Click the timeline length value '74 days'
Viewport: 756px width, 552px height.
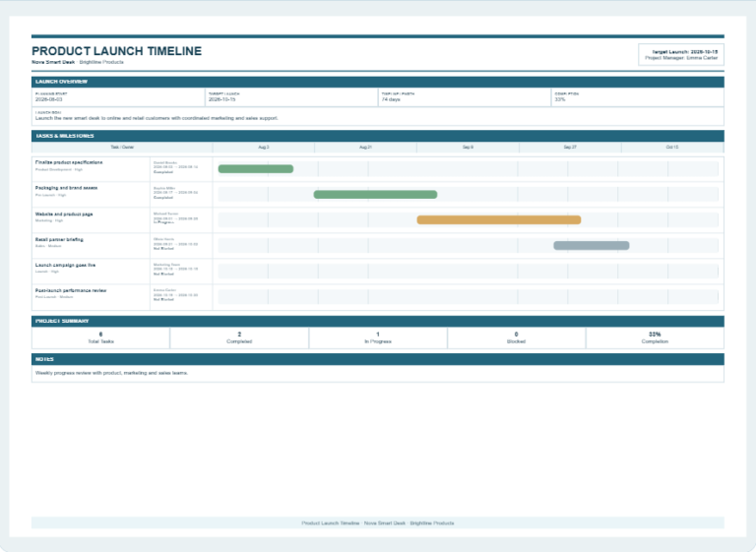point(391,99)
